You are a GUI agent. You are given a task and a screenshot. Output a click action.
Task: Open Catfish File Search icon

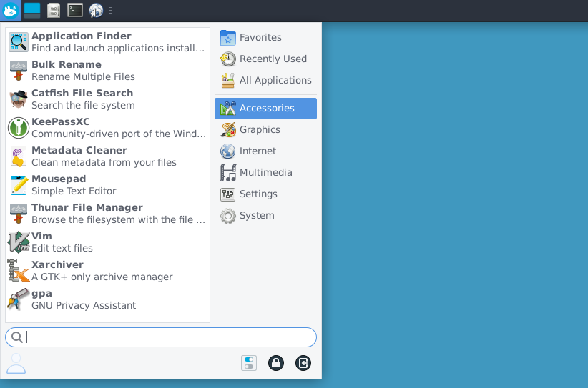point(19,99)
